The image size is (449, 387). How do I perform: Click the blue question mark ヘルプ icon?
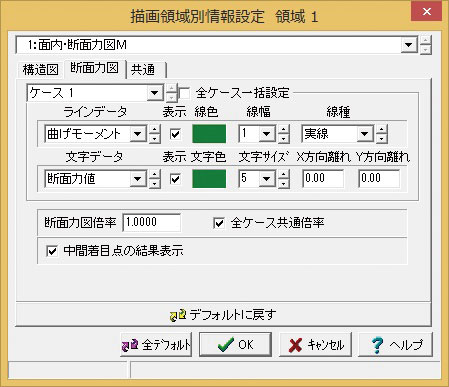click(377, 345)
